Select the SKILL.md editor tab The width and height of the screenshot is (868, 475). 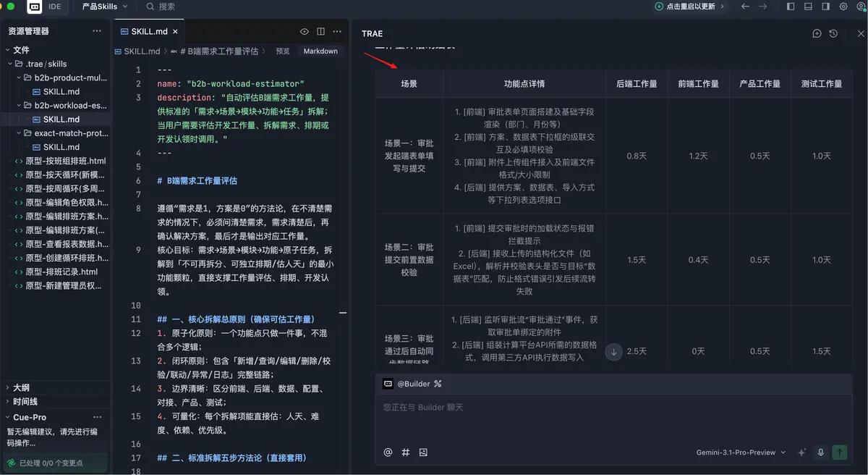148,32
